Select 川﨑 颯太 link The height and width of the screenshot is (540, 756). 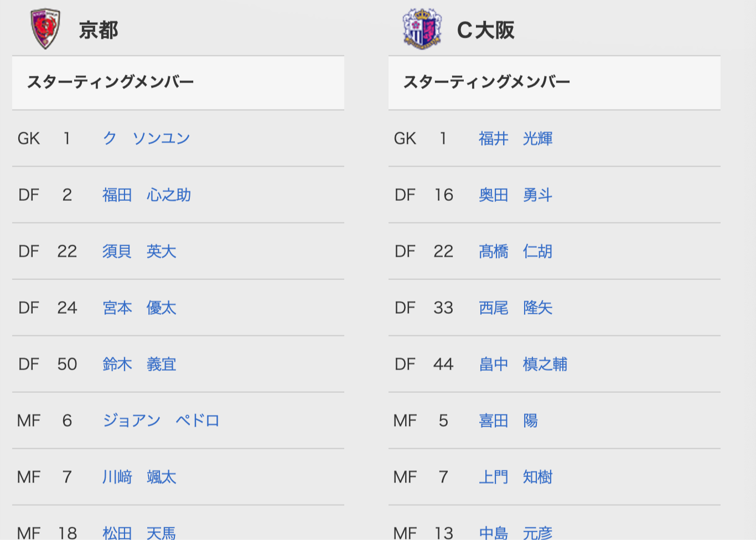pos(139,477)
